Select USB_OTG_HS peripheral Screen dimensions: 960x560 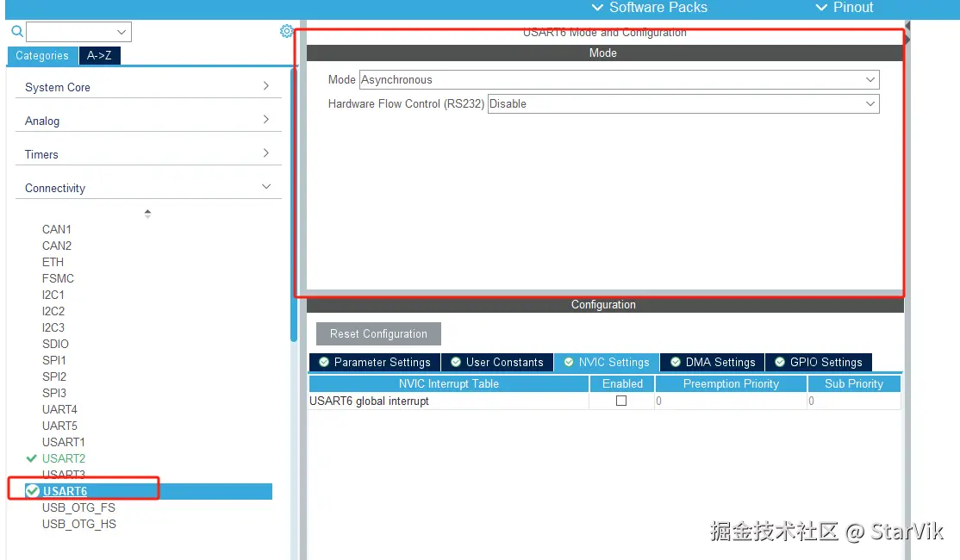(79, 524)
